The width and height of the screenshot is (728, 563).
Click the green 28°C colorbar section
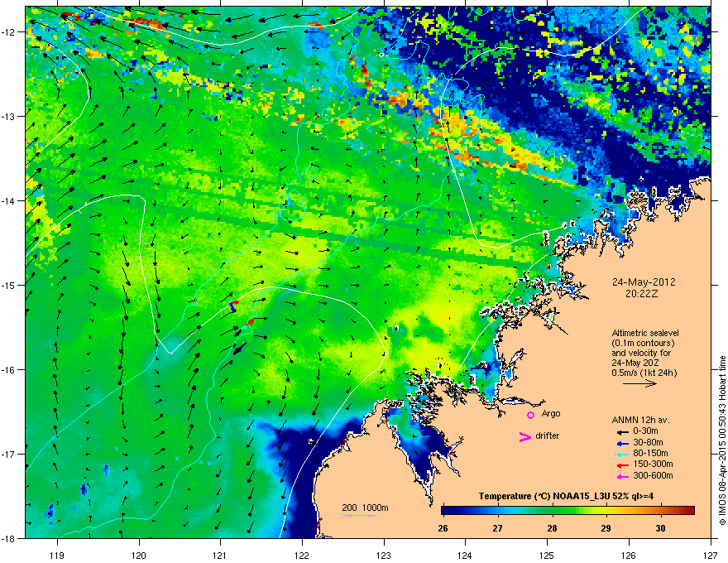tap(552, 511)
